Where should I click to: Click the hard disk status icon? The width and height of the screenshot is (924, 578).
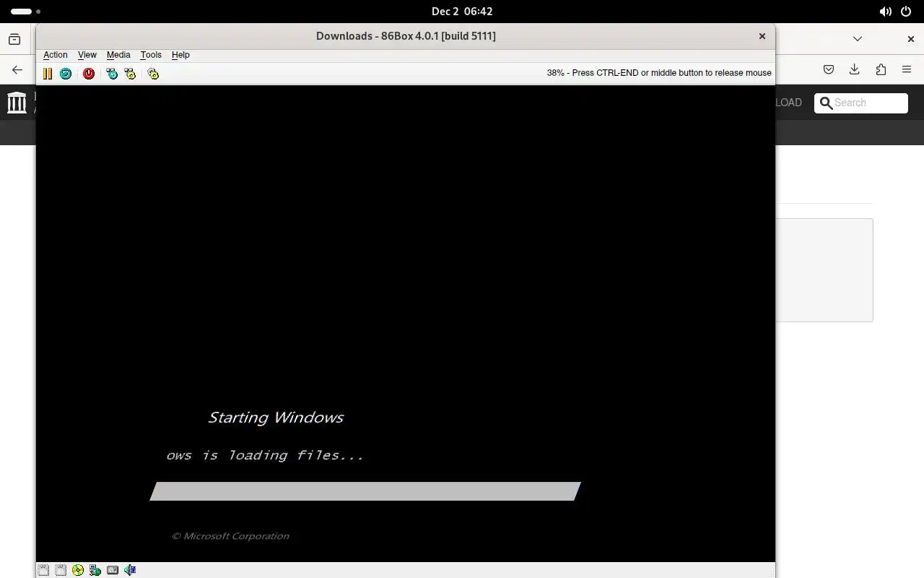click(x=113, y=570)
